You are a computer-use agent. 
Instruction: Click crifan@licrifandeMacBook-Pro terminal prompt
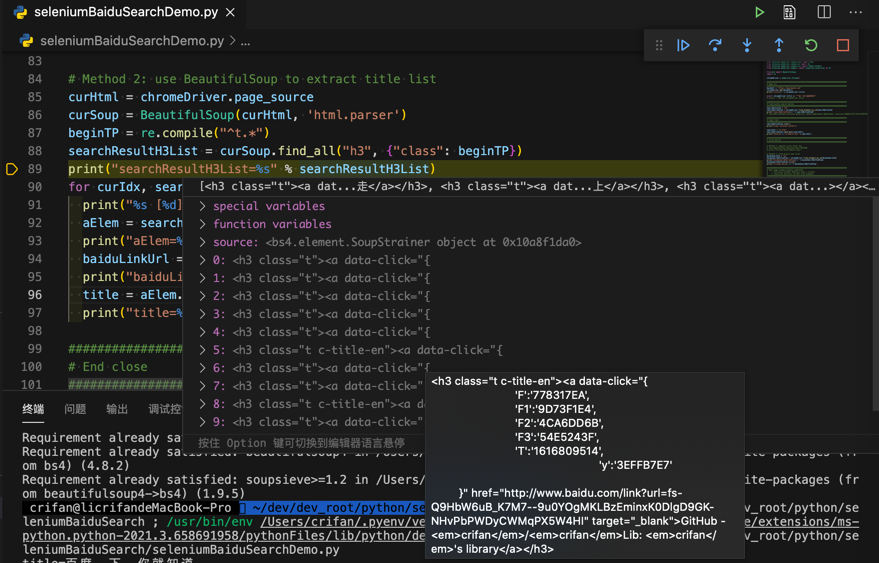coord(130,507)
